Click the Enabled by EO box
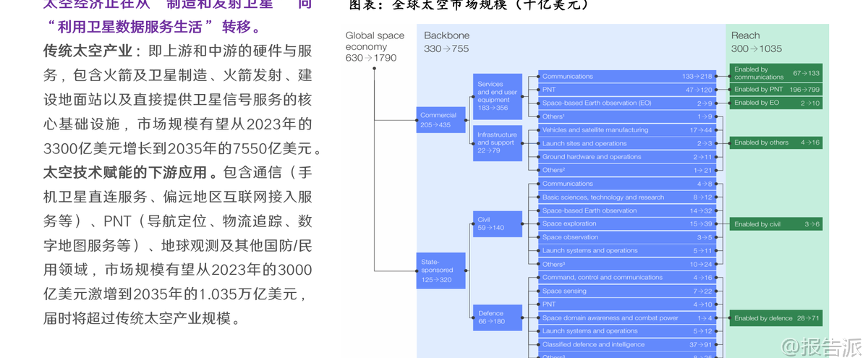 pos(777,103)
